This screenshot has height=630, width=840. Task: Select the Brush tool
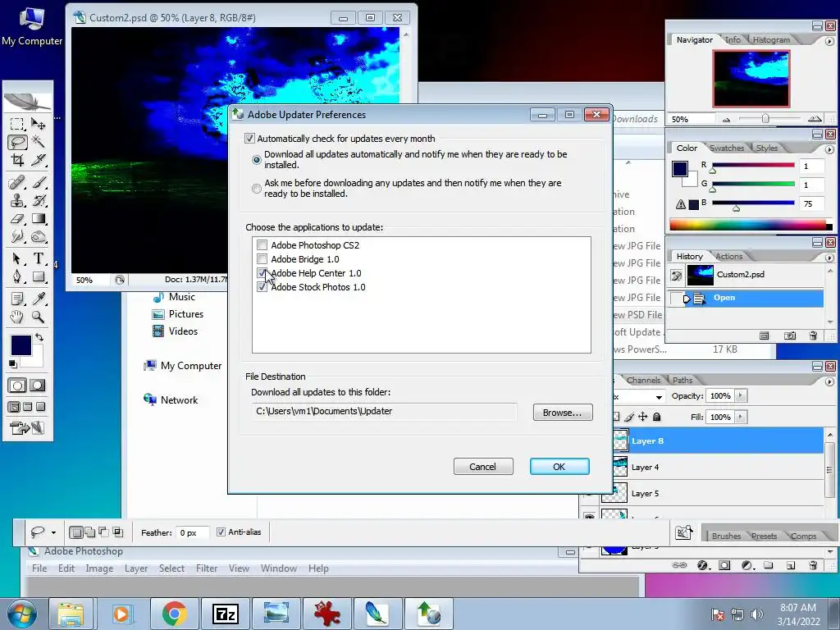(x=38, y=183)
